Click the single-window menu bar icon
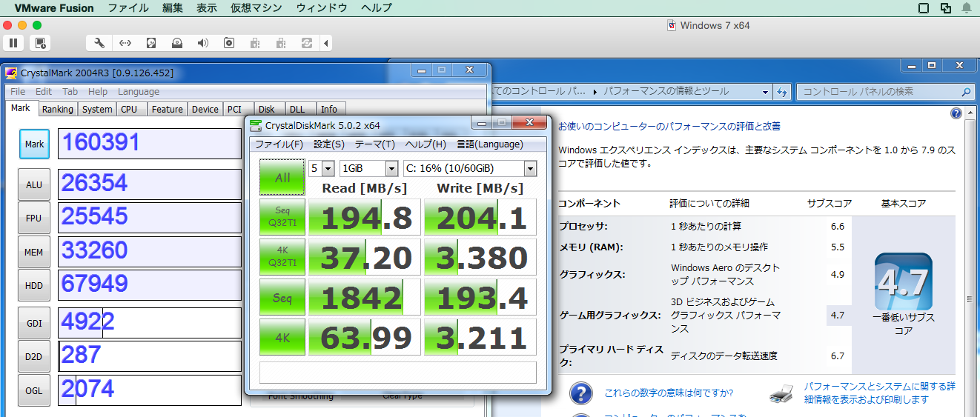The image size is (980, 417). tap(924, 8)
